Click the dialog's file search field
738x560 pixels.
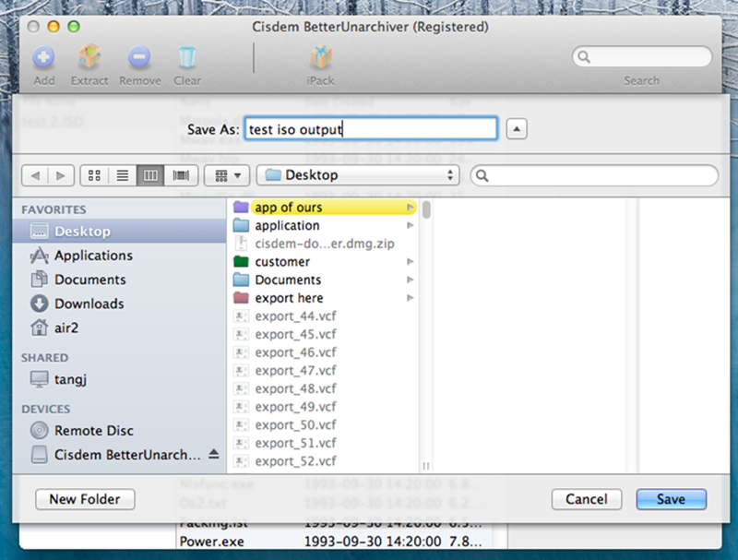594,175
